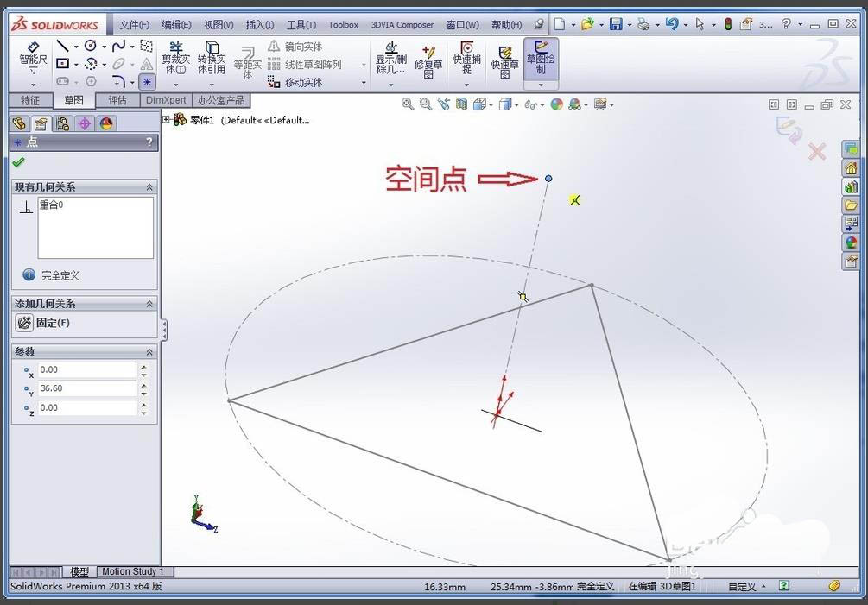
Task: Click the X coordinate input field
Action: [x=87, y=369]
